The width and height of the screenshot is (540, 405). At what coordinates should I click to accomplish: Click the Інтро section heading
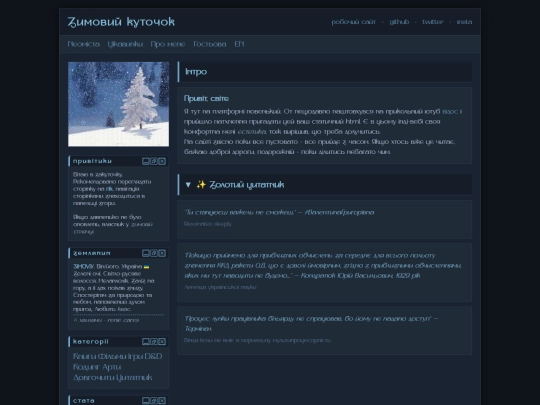point(196,72)
